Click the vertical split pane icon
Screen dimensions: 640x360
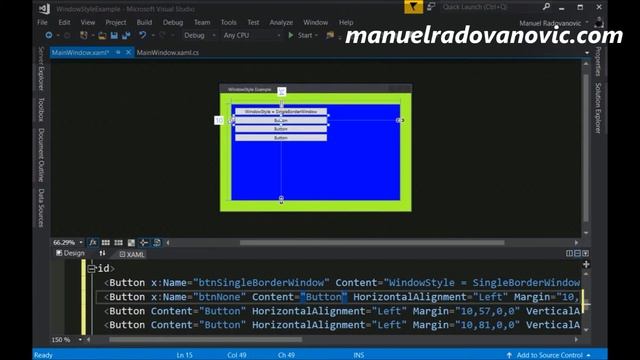pos(569,253)
